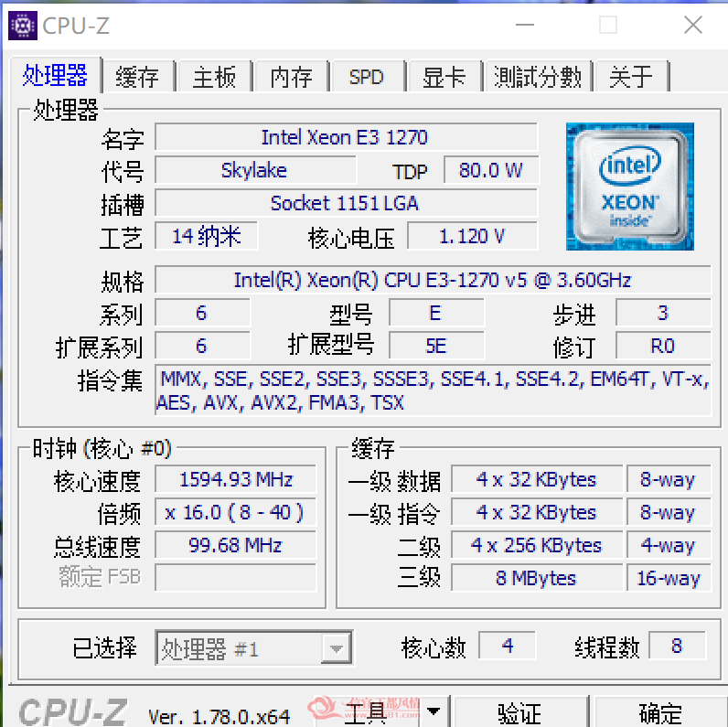Click the instruction set list field

(433, 390)
